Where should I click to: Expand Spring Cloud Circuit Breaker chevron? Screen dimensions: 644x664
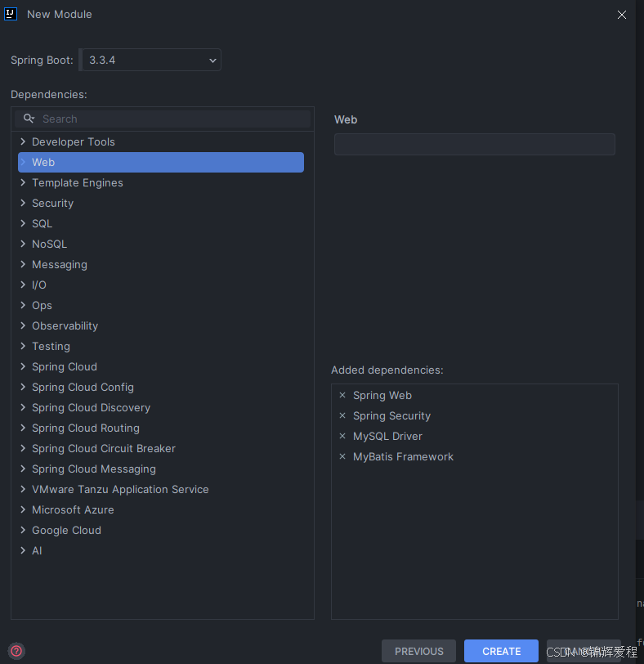tap(23, 448)
